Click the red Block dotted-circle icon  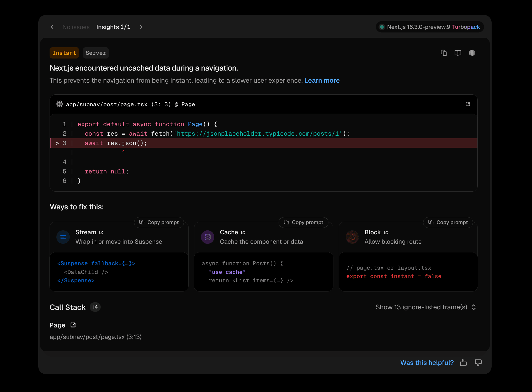coord(352,237)
